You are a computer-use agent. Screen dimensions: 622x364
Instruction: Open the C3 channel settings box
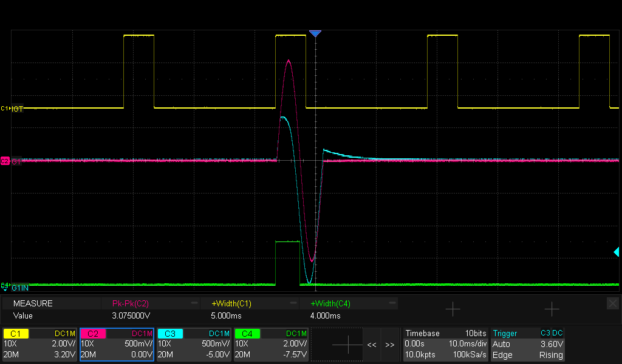pyautogui.click(x=193, y=345)
